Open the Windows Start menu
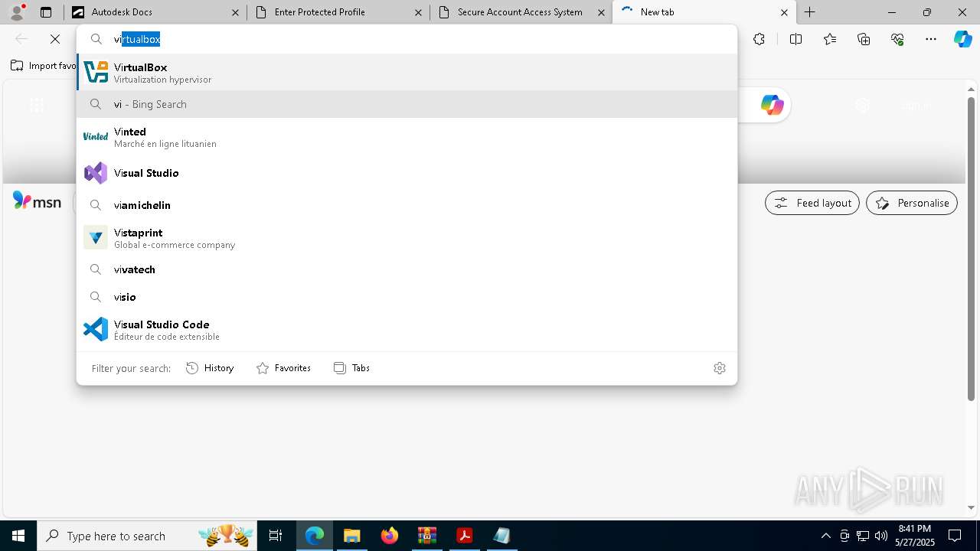Image resolution: width=980 pixels, height=551 pixels. [18, 536]
